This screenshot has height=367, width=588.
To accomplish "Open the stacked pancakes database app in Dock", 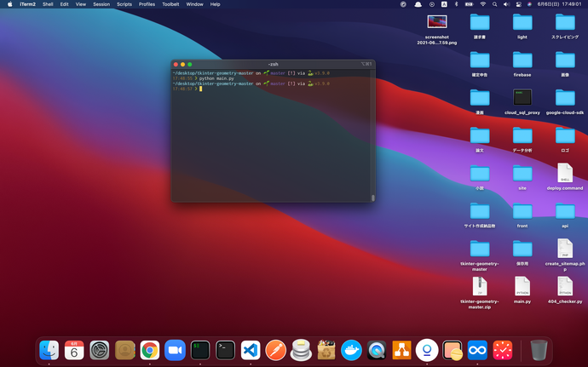I will 301,350.
